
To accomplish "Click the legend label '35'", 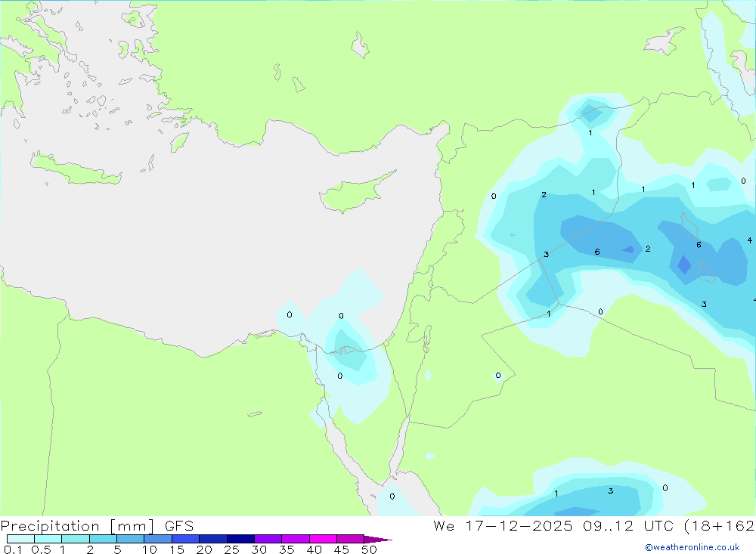I will 287,549.
